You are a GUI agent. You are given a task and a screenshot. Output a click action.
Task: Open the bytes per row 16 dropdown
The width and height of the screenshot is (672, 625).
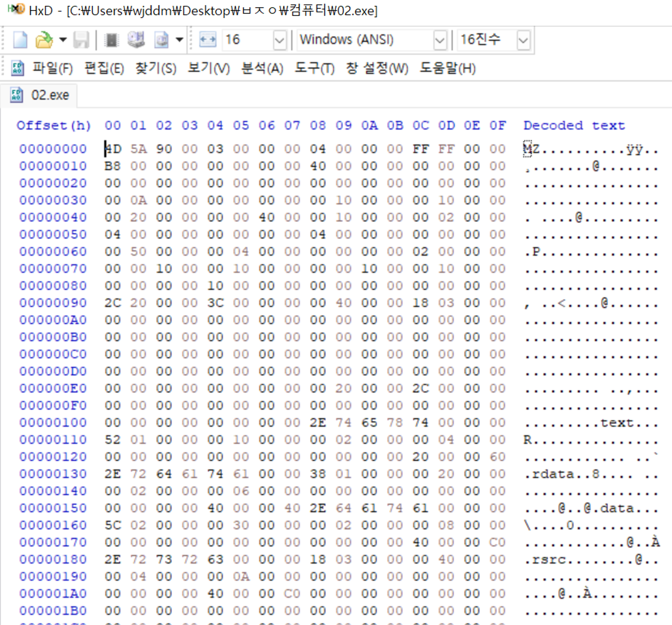pyautogui.click(x=280, y=40)
